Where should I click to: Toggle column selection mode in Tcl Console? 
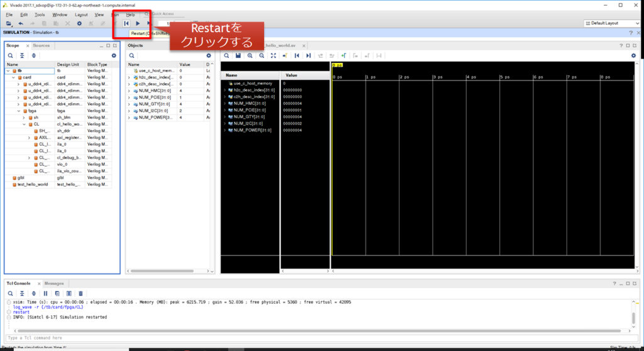[69, 294]
